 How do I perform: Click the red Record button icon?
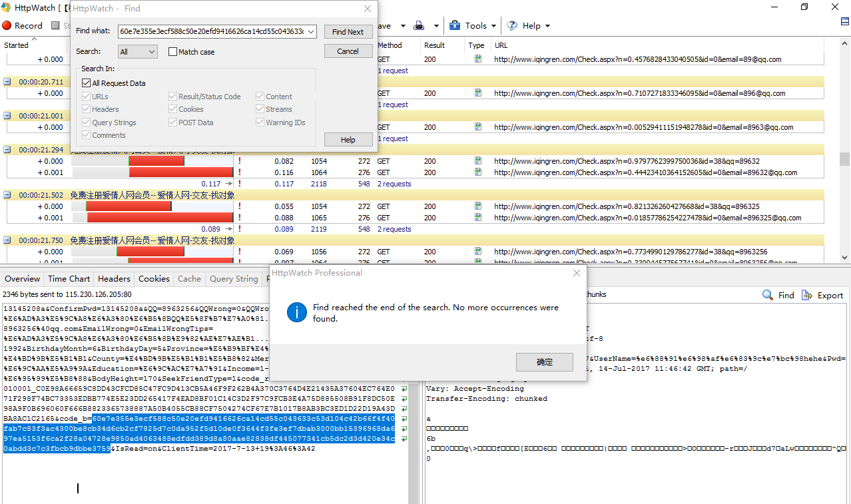7,26
